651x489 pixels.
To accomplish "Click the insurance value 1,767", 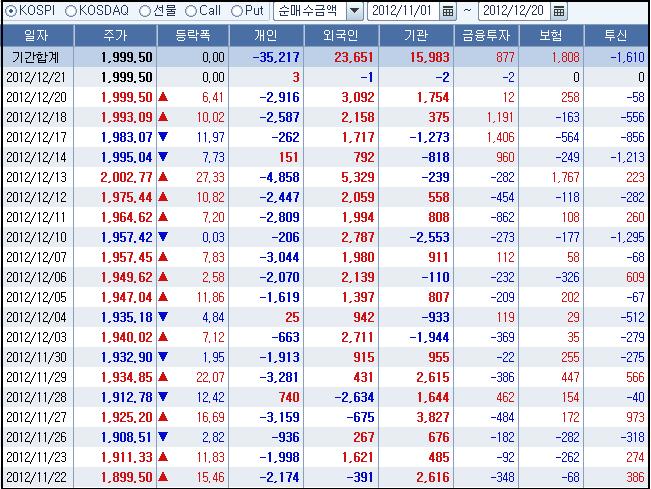I will [565, 177].
